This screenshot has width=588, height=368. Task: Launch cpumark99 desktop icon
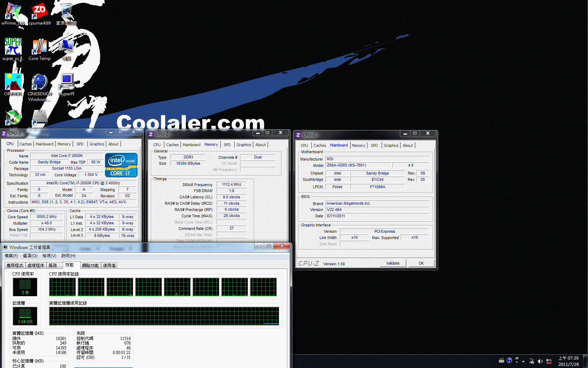click(x=40, y=14)
